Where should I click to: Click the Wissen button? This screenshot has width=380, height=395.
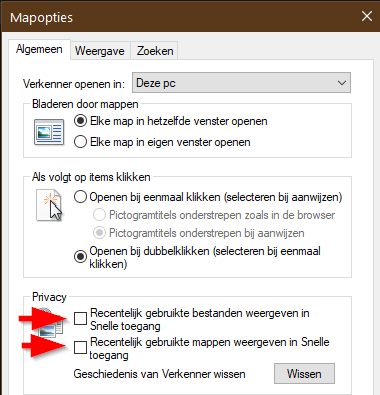[x=304, y=374]
